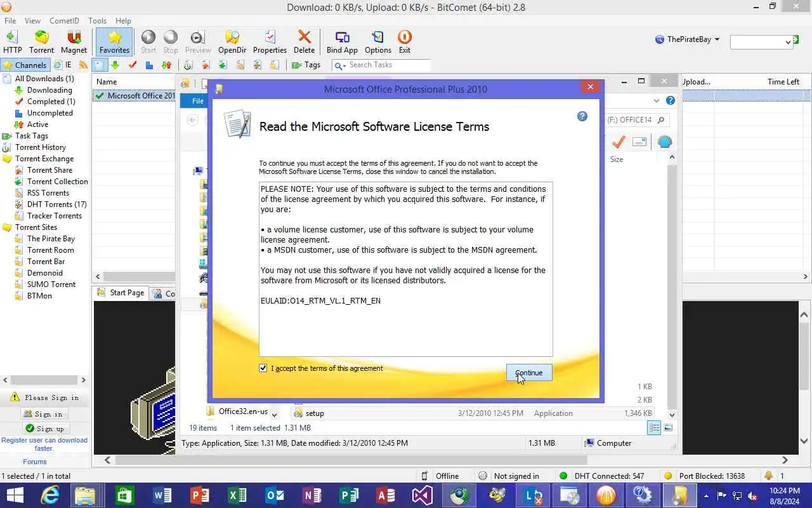Screen dimensions: 812x508
Task: Open Internet Explorer from the taskbar
Action: point(49,495)
